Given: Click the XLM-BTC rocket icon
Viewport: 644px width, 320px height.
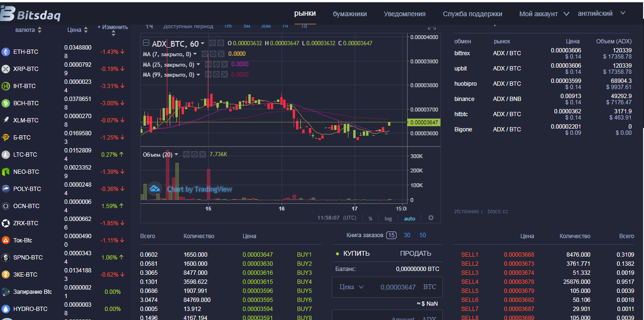Looking at the screenshot, I should click(6, 120).
